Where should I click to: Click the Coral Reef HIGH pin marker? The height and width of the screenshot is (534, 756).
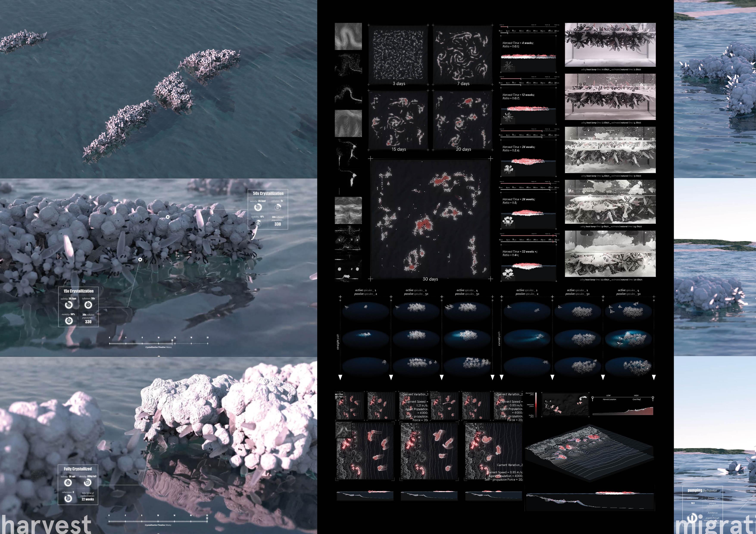pyautogui.click(x=653, y=398)
